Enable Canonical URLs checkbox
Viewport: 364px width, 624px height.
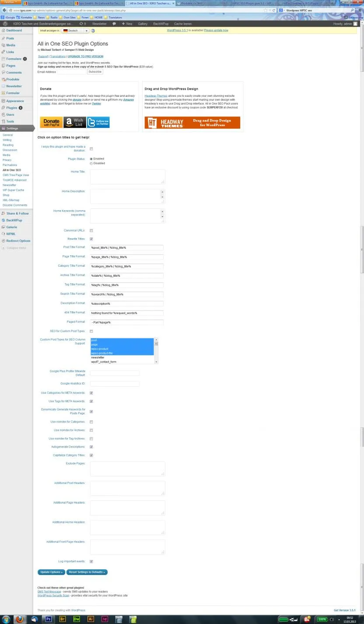(x=91, y=230)
